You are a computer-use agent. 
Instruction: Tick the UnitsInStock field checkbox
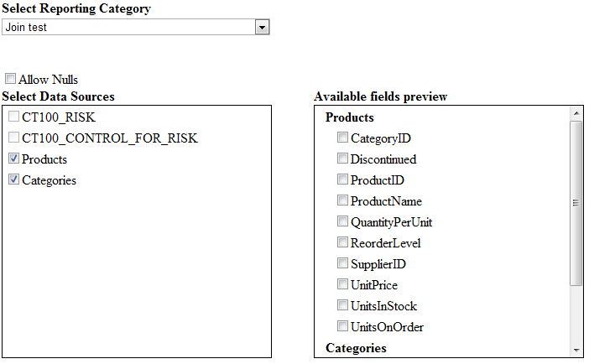click(342, 305)
